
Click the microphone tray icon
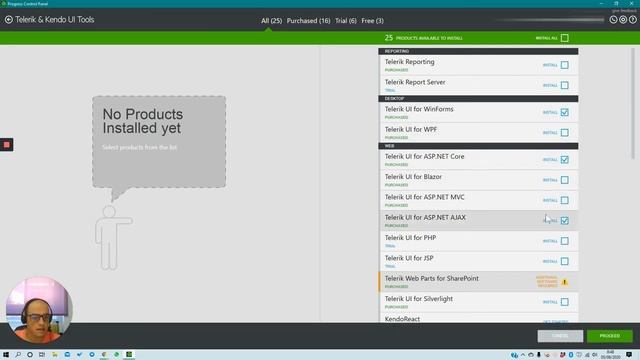[x=539, y=355]
